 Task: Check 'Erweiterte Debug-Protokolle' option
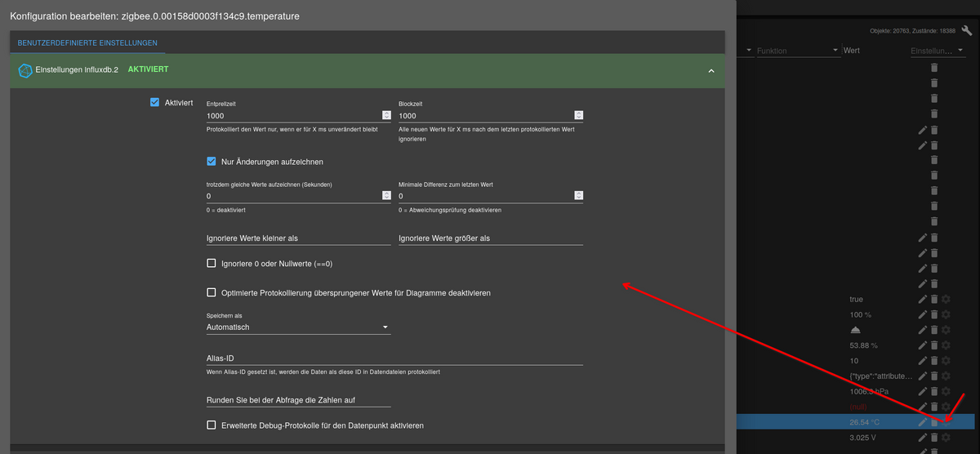[212, 425]
